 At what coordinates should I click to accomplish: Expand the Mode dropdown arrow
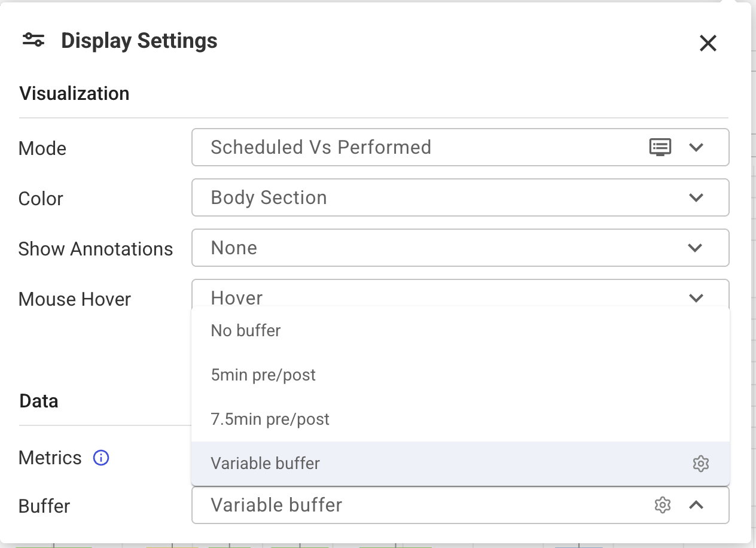(696, 147)
